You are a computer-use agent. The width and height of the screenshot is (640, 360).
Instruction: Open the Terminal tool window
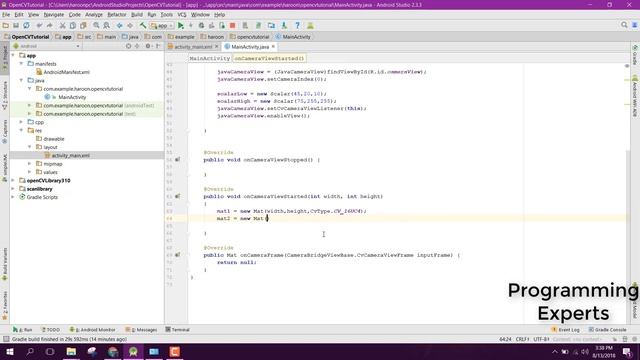coord(178,329)
